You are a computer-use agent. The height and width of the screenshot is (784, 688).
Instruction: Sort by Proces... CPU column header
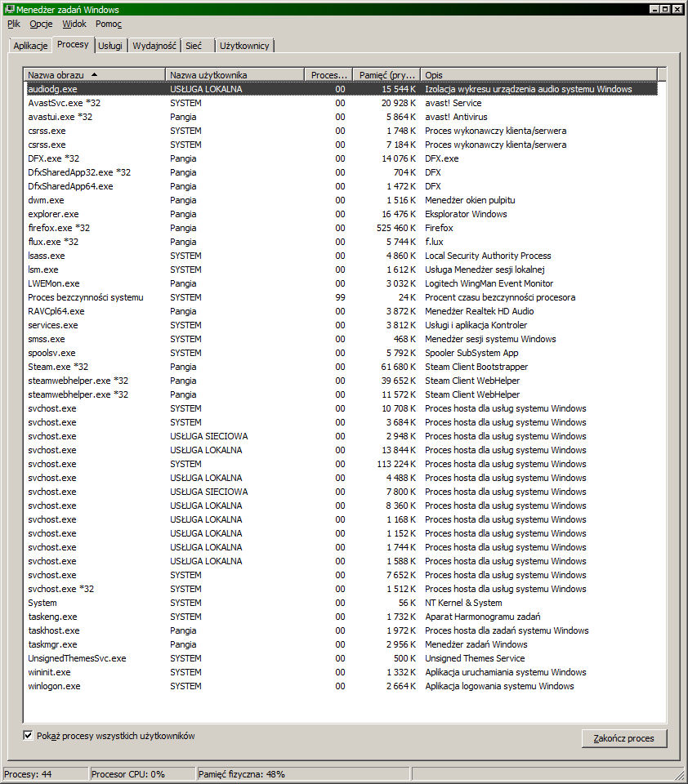pos(328,74)
